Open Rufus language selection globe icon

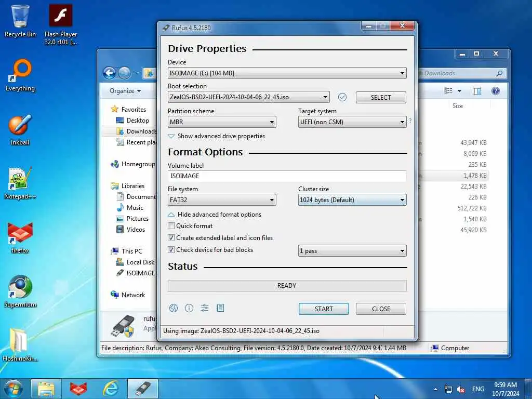pyautogui.click(x=174, y=308)
